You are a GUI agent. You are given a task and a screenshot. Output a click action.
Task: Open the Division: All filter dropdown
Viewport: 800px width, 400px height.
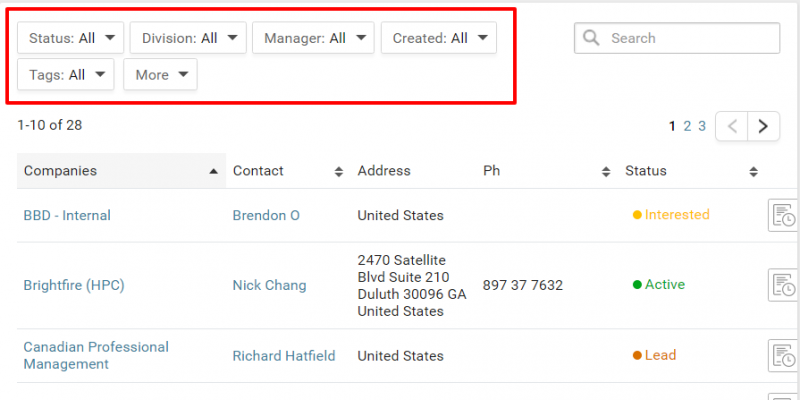point(187,38)
